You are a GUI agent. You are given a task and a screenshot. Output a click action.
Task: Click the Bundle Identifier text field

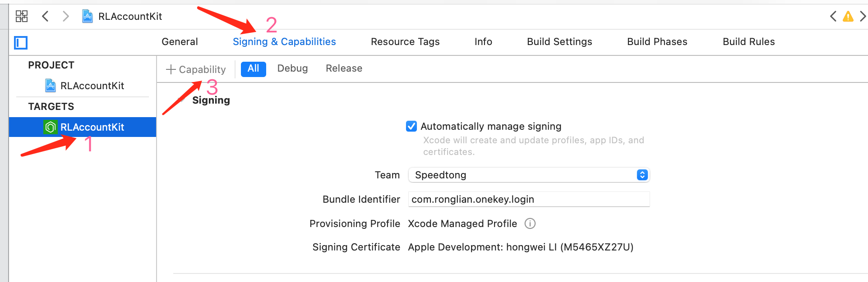click(529, 199)
